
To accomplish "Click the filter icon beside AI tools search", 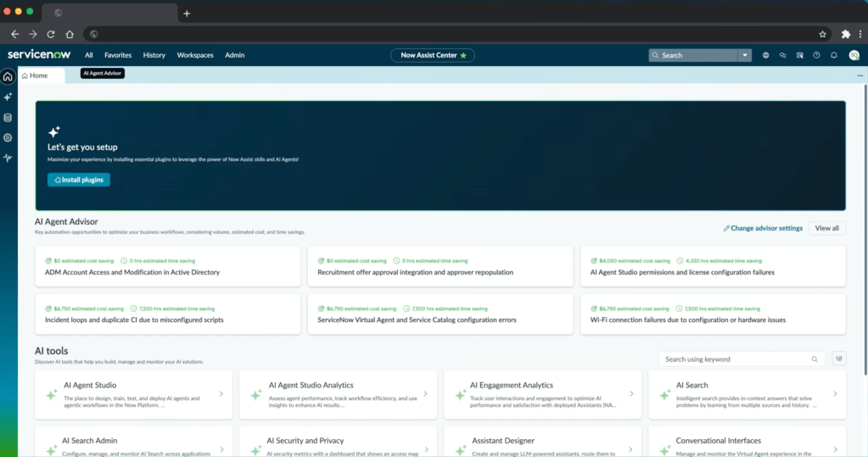I will (839, 359).
